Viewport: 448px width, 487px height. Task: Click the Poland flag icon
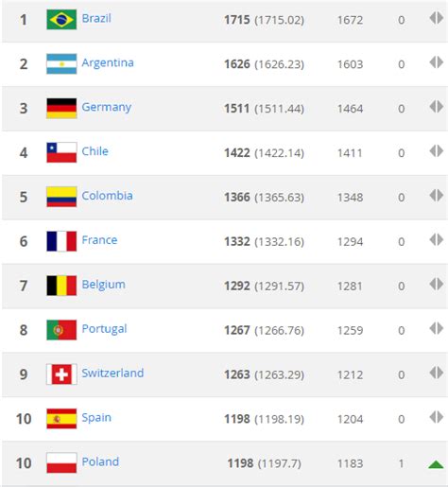click(x=61, y=463)
